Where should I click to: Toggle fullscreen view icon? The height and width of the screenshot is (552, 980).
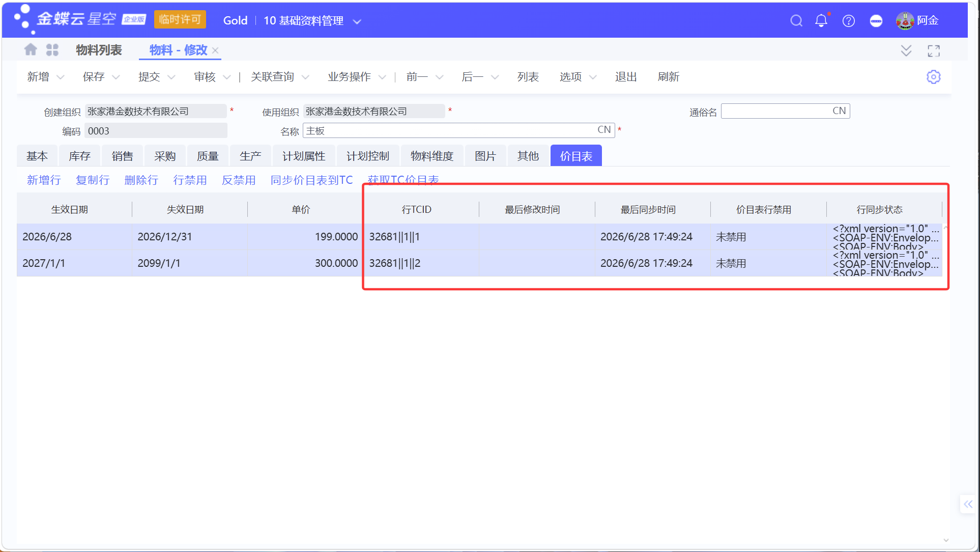tap(934, 50)
